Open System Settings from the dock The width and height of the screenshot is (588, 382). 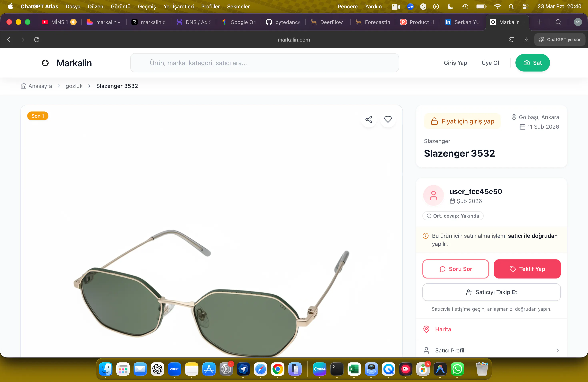(226, 369)
